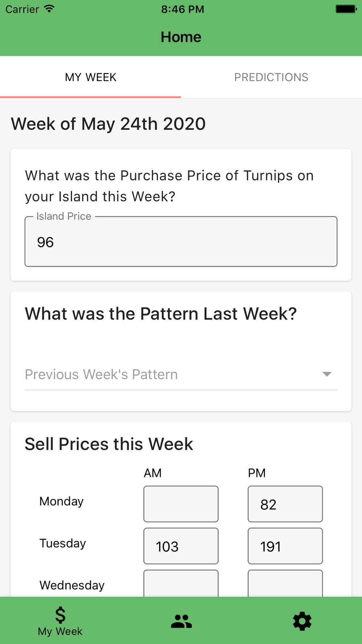This screenshot has height=644, width=362.
Task: Tap the Week of May 24th 2020 heading
Action: pos(108,124)
